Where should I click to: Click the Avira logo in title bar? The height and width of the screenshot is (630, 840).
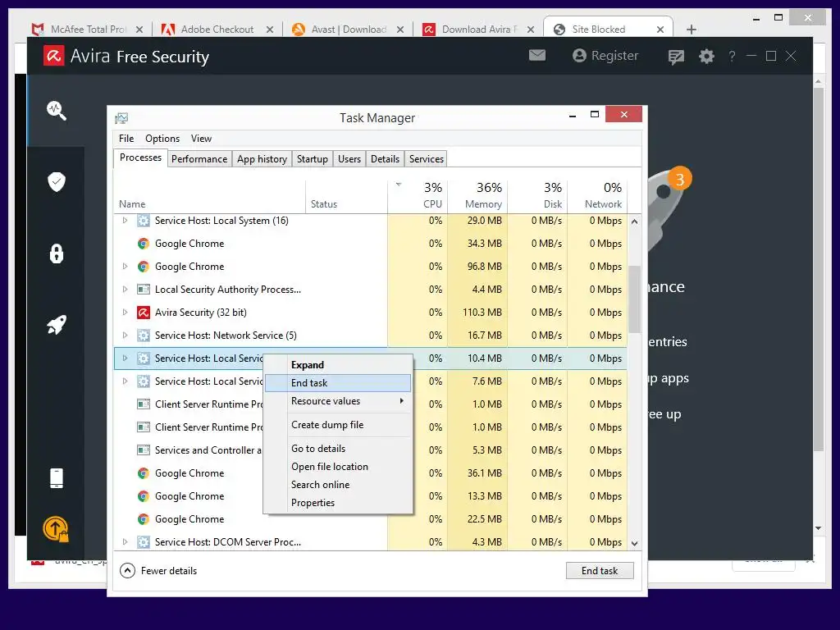(53, 56)
